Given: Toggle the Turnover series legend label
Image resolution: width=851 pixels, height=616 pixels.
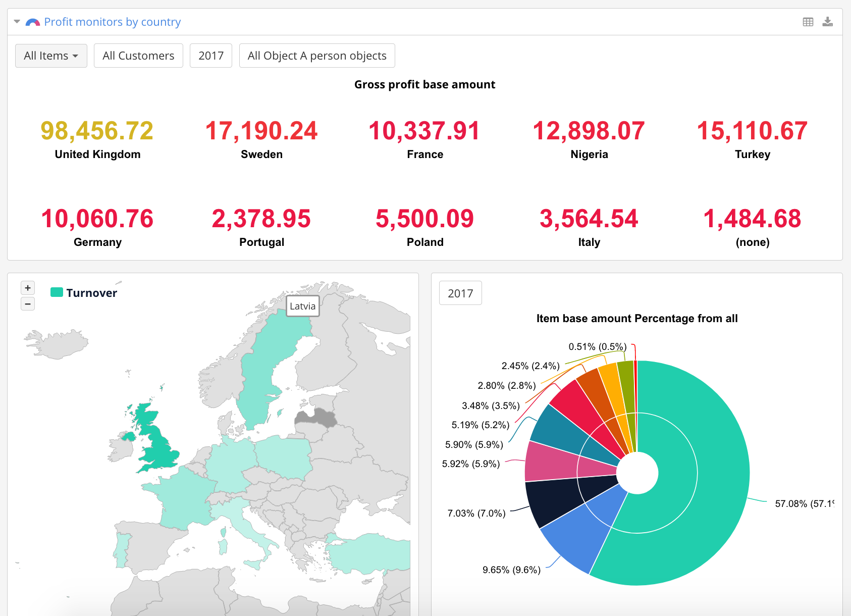Looking at the screenshot, I should pyautogui.click(x=91, y=293).
